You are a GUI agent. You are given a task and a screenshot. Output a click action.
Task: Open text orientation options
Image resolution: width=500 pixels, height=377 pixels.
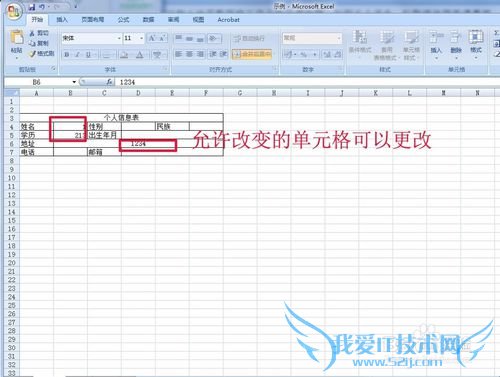pos(214,38)
